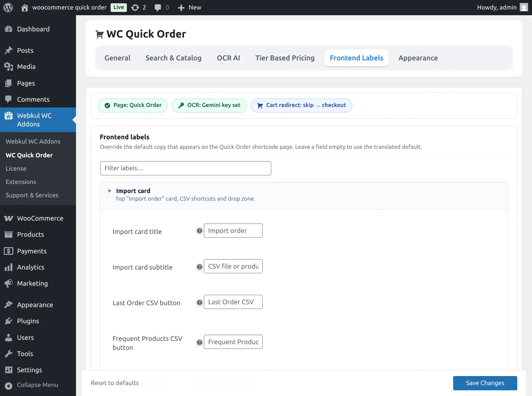The height and width of the screenshot is (396, 532).
Task: Click the home icon in admin bar
Action: pyautogui.click(x=24, y=8)
